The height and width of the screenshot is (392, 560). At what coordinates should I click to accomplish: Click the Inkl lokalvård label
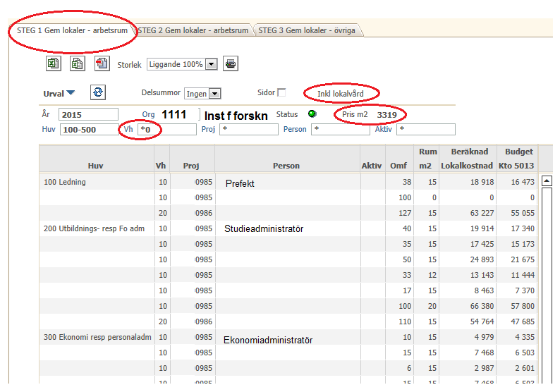pyautogui.click(x=341, y=94)
